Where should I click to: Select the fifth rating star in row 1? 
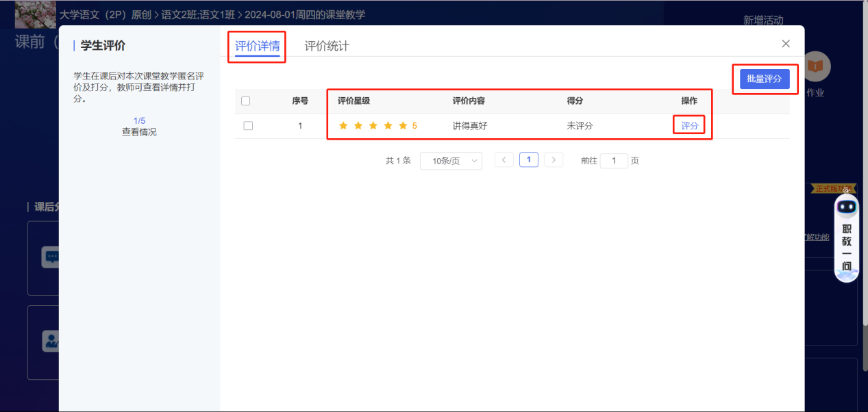point(404,125)
